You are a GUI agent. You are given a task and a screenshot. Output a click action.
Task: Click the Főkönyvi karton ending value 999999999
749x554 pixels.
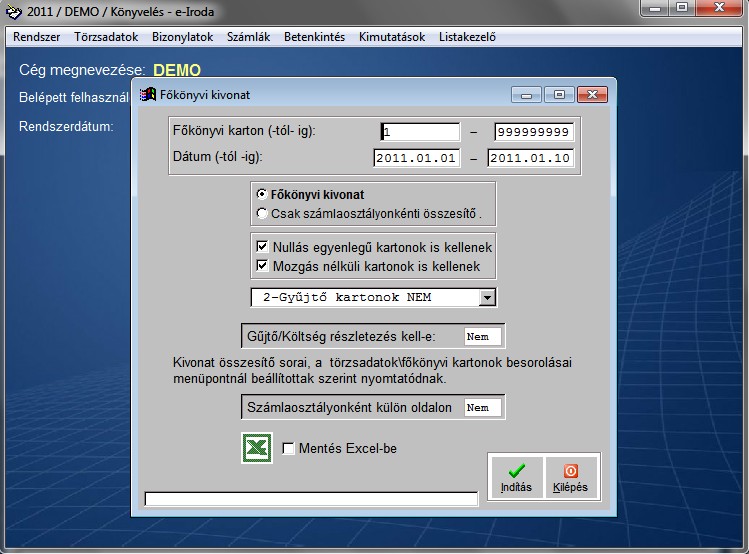tap(533, 132)
